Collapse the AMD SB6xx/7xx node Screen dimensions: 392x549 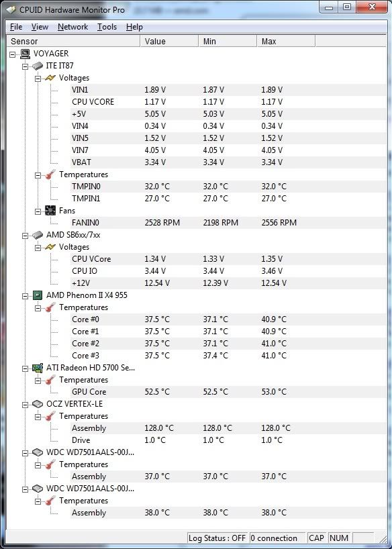coord(26,236)
